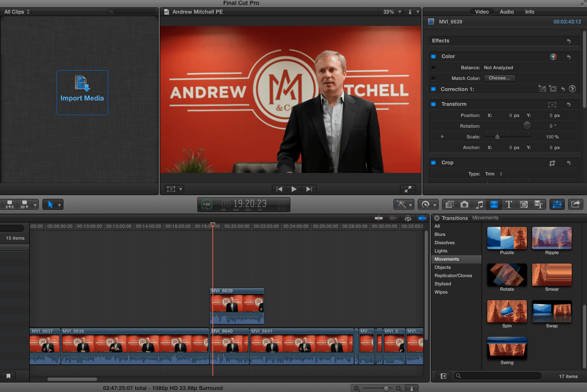Click the Choose... Match Color button

[499, 78]
